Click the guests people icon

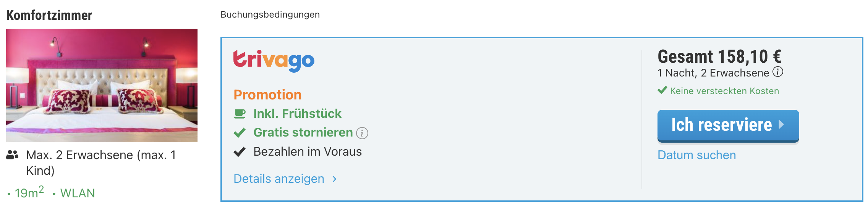tap(13, 155)
